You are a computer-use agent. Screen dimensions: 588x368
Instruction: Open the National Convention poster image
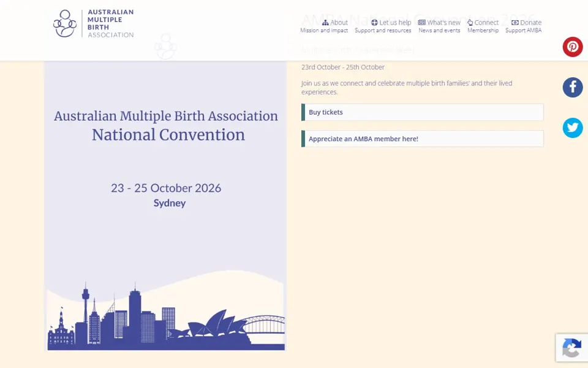click(165, 206)
